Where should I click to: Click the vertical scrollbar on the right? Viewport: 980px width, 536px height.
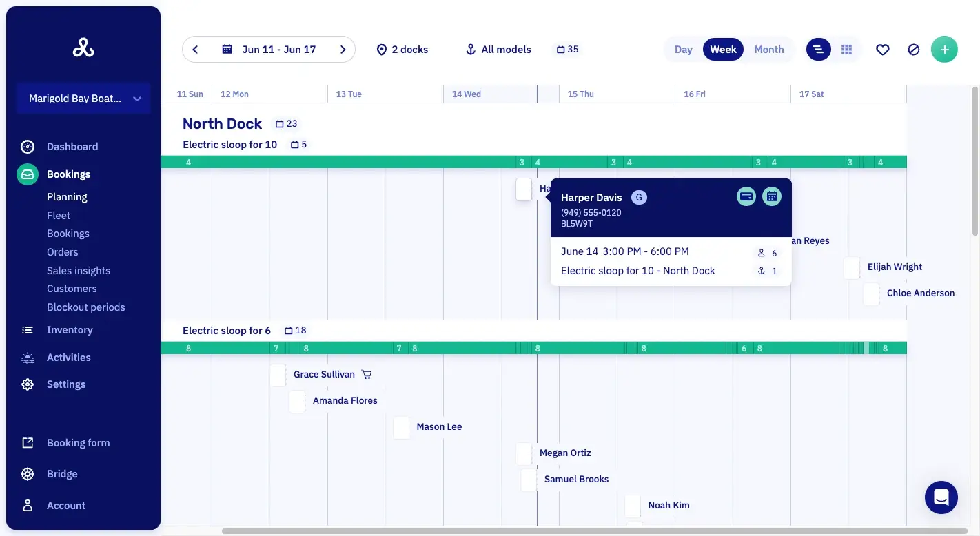974,161
